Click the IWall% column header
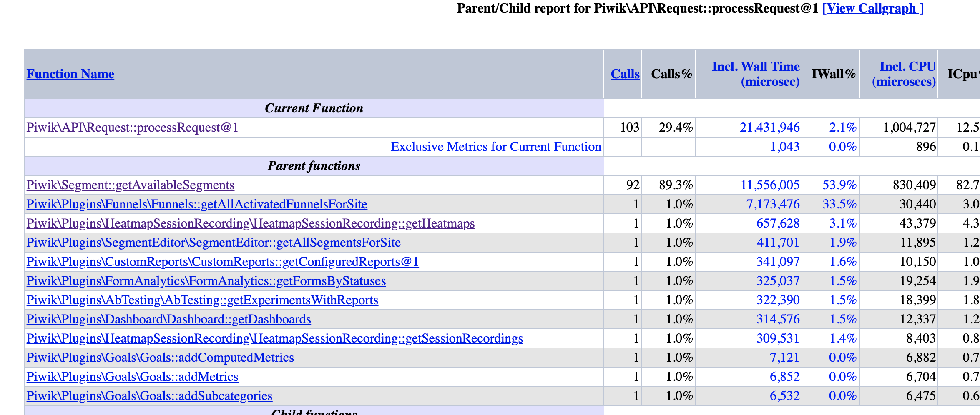The image size is (980, 415). tap(833, 74)
